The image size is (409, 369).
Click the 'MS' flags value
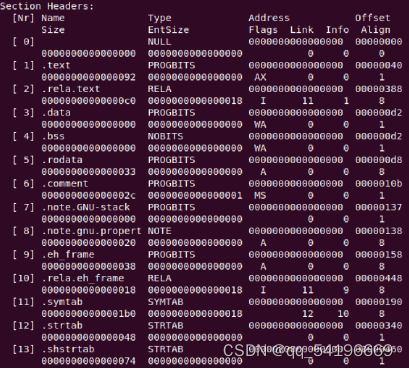(260, 196)
